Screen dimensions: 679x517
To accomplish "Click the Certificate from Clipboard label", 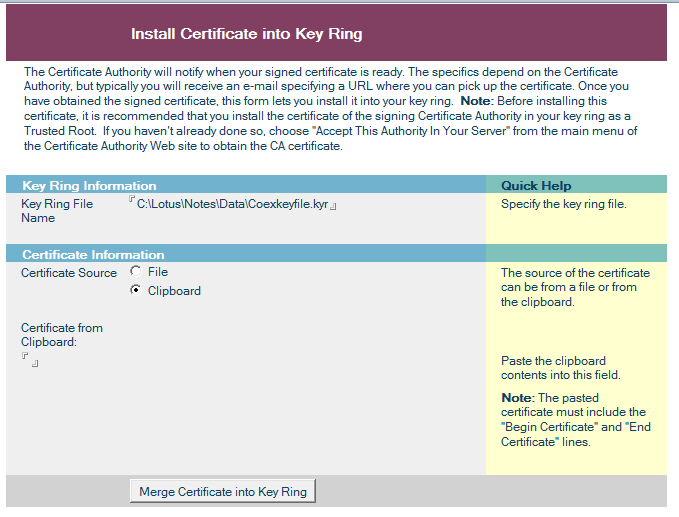I will pos(62,335).
